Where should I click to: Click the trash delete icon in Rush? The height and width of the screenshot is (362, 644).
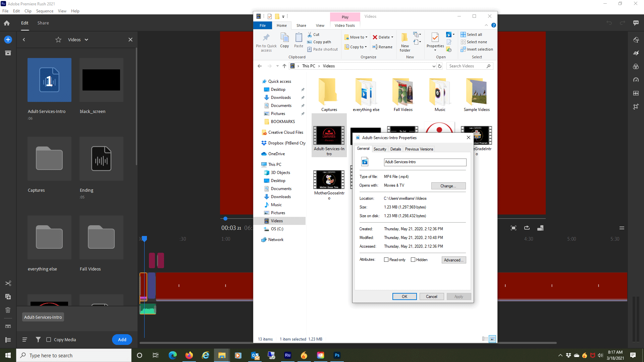(8, 310)
